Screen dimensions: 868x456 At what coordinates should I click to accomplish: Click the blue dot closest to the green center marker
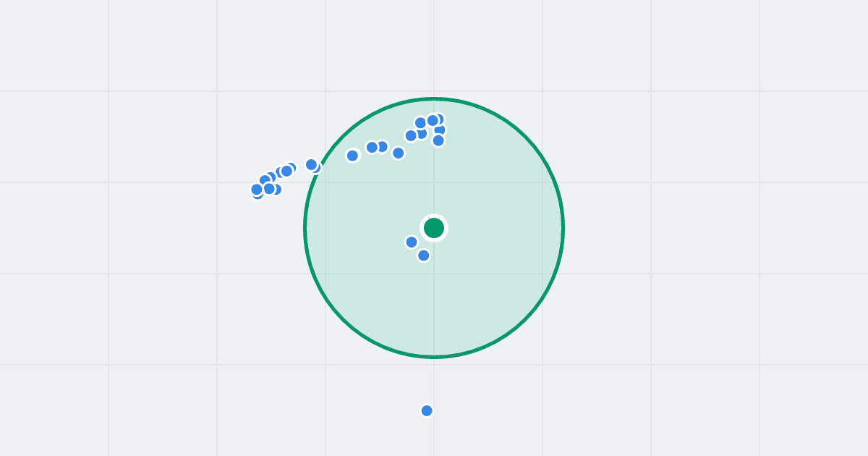coord(412,242)
